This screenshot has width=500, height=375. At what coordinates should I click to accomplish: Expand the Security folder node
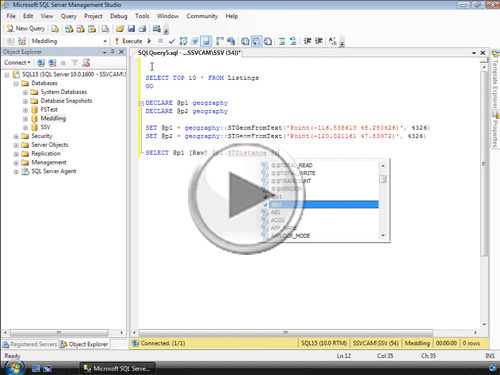click(x=16, y=136)
